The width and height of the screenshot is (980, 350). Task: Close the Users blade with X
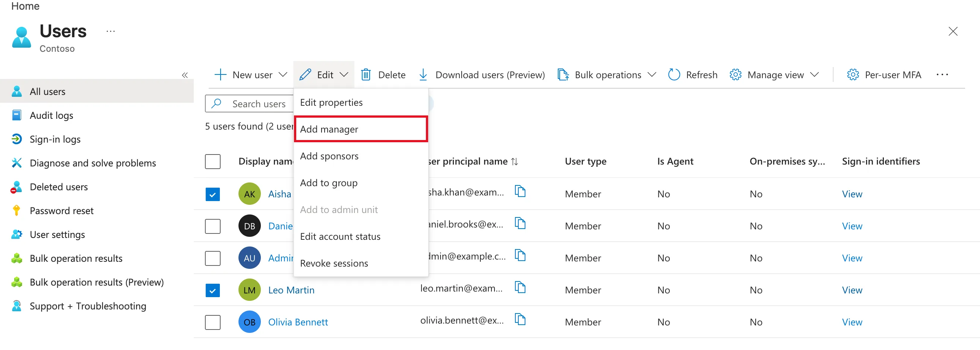pyautogui.click(x=952, y=31)
